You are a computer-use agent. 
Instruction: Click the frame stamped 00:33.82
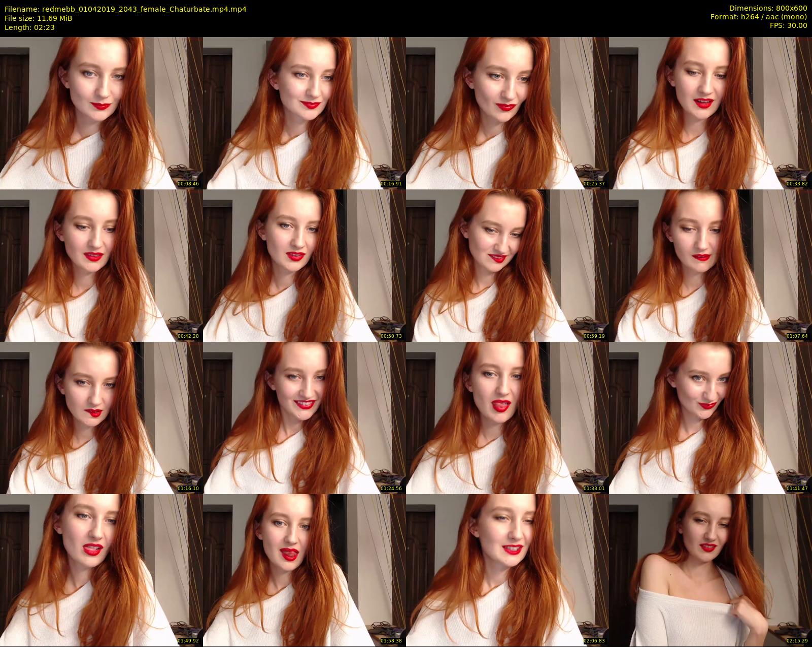pos(710,113)
